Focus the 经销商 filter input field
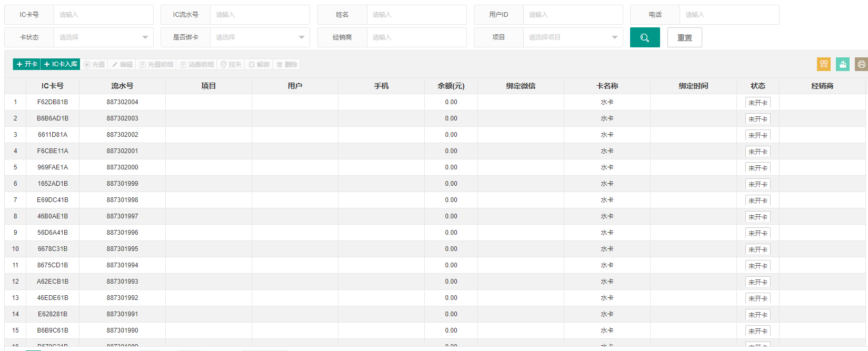868x351 pixels. pyautogui.click(x=417, y=37)
